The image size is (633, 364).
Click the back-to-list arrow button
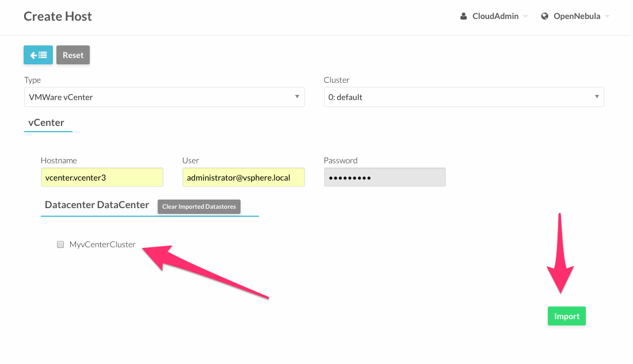(x=39, y=55)
